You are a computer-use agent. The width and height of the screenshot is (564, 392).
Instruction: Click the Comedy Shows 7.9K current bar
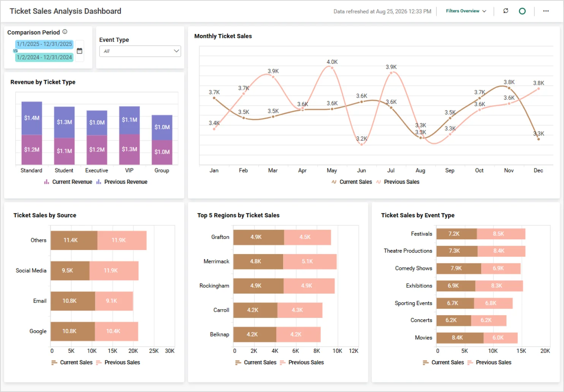pos(459,269)
